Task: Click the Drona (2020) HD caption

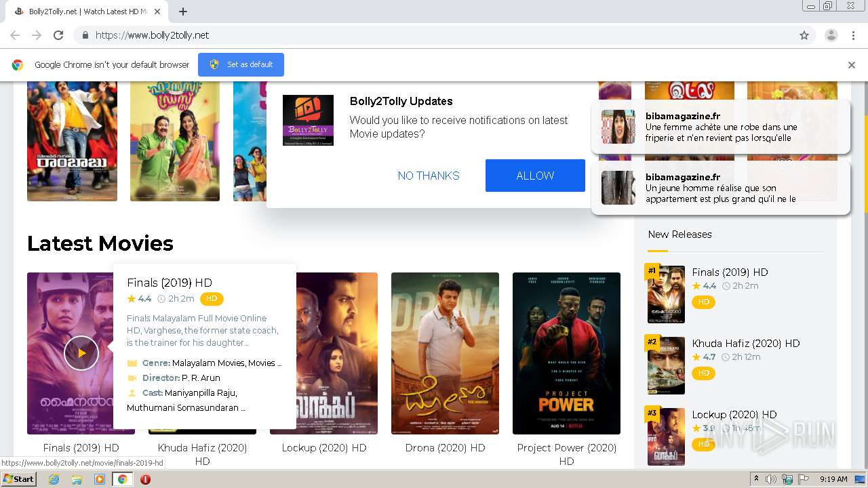Action: click(445, 448)
